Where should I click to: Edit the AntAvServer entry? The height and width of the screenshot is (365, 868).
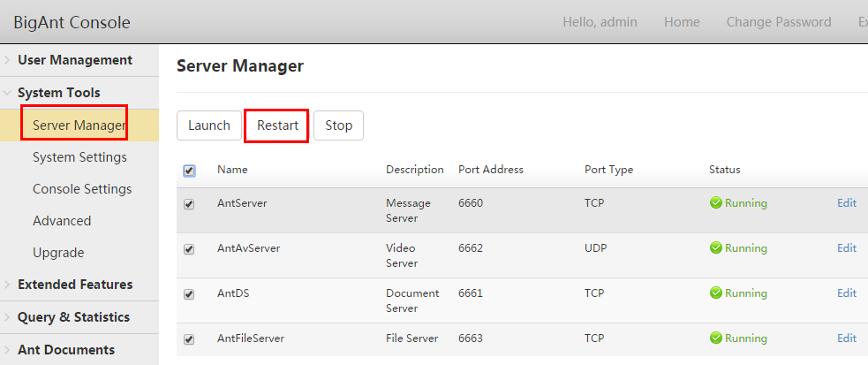pos(847,248)
